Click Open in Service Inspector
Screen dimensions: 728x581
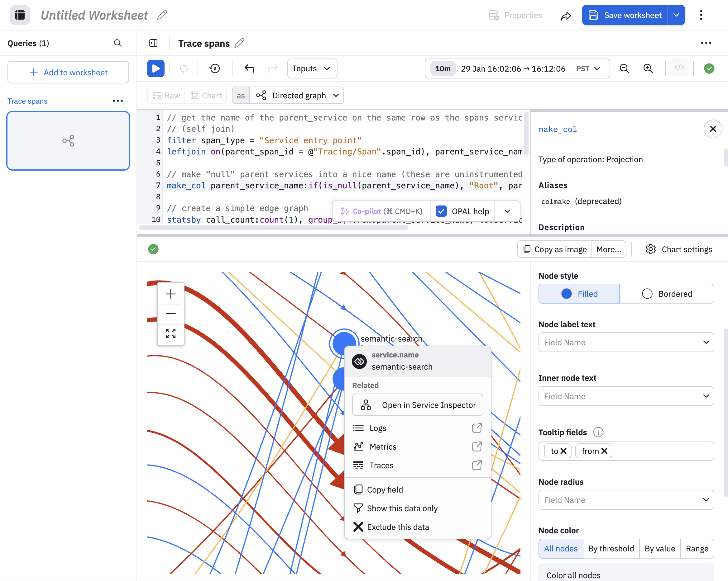(417, 405)
